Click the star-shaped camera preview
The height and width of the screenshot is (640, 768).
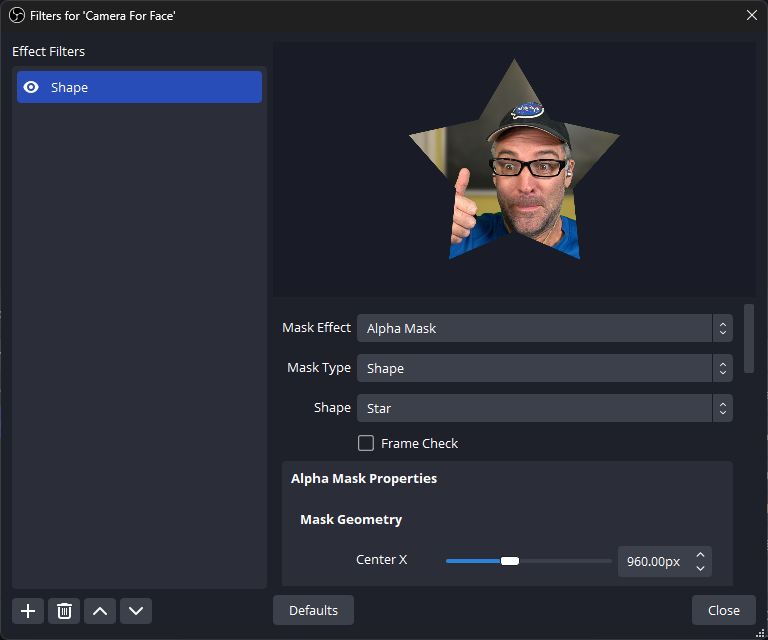click(514, 170)
